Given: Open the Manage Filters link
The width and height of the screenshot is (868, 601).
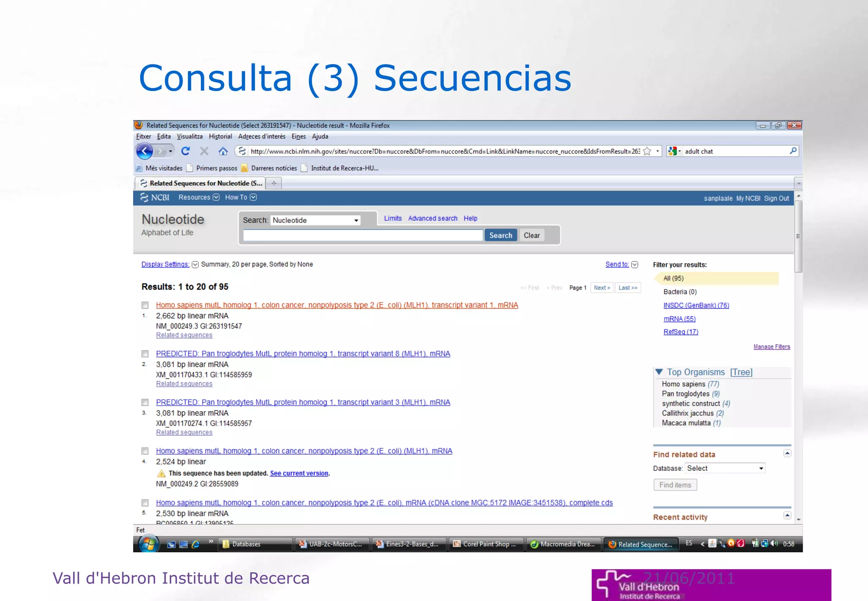Looking at the screenshot, I should 771,347.
